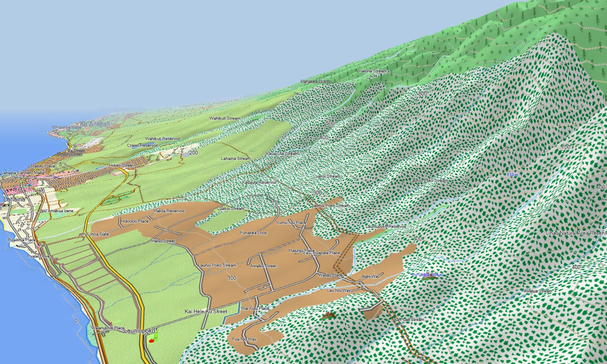The height and width of the screenshot is (364, 607).
Task: Select the Makila Reservoir label
Action: 169,211
